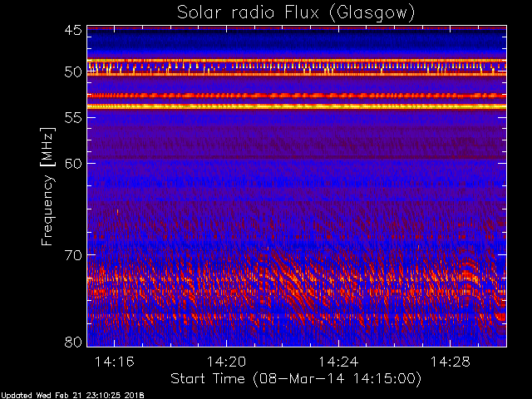Click the '80' frequency tick label
The width and height of the screenshot is (532, 399).
(x=73, y=342)
